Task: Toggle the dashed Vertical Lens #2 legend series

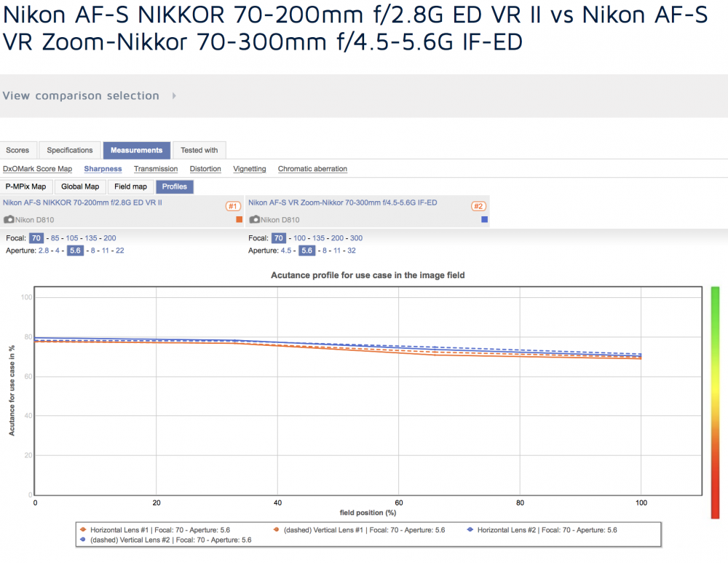Action: 166,540
